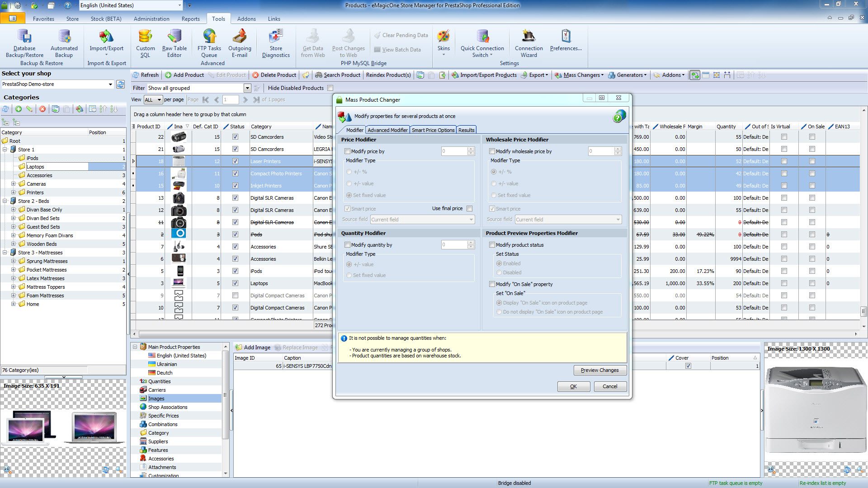Open the Filter Show all grouped dropdown
Viewport: 868px width, 488px height.
pyautogui.click(x=247, y=88)
